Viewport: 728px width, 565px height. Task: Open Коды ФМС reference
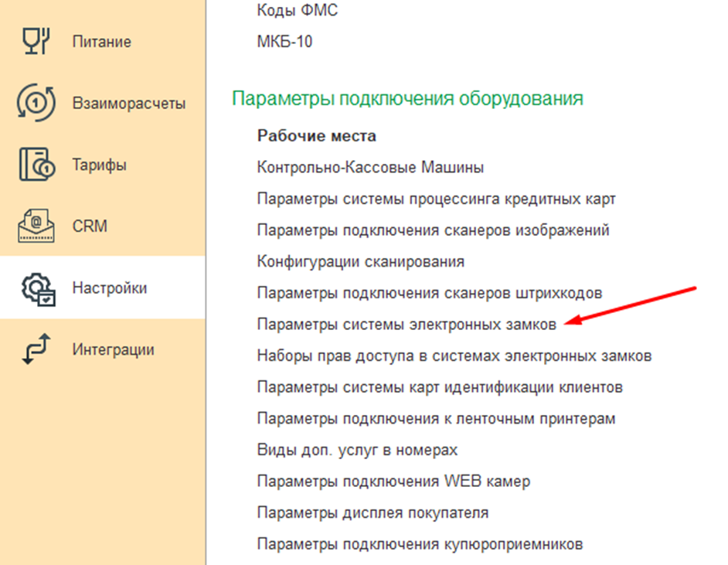(x=297, y=10)
